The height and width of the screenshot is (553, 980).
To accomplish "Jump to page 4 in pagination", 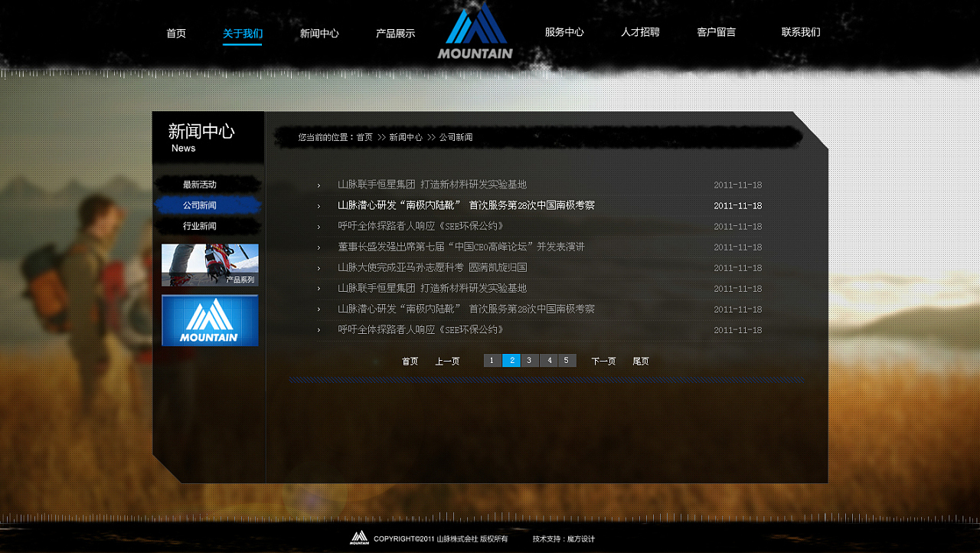I will pyautogui.click(x=549, y=361).
